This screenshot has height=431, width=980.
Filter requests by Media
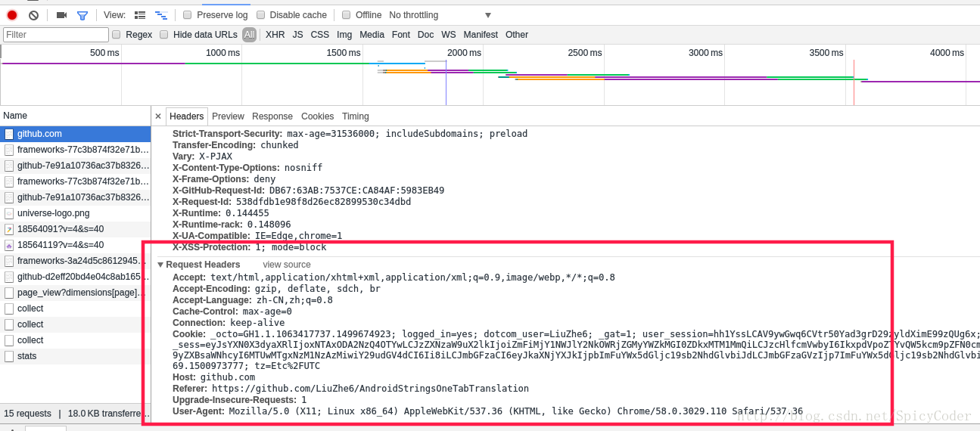[x=372, y=35]
